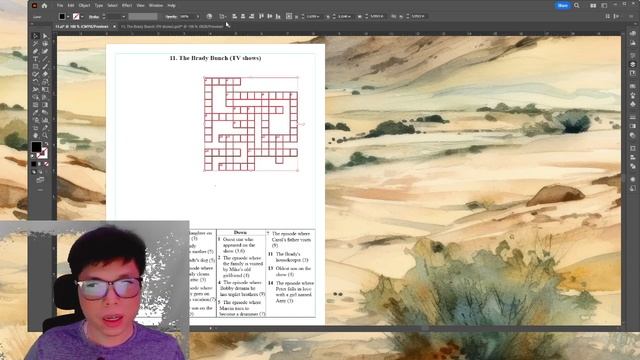Viewport: 640px width, 360px height.
Task: Click the Stroke swatch in toolbox
Action: pyautogui.click(x=42, y=153)
